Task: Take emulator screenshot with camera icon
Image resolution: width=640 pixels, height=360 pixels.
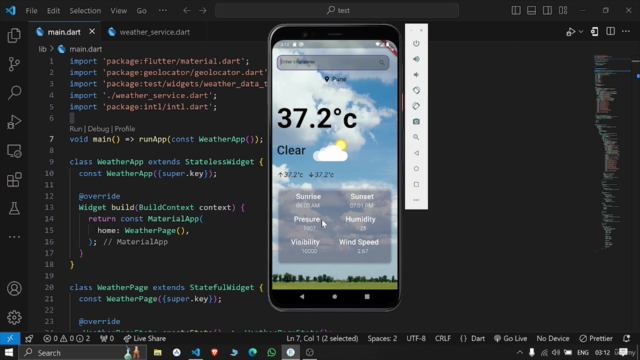Action: pyautogui.click(x=416, y=122)
